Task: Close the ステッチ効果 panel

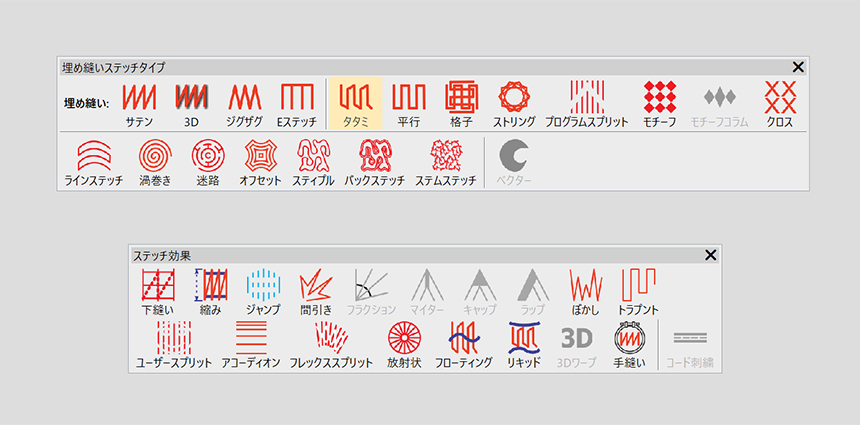Action: click(x=711, y=255)
